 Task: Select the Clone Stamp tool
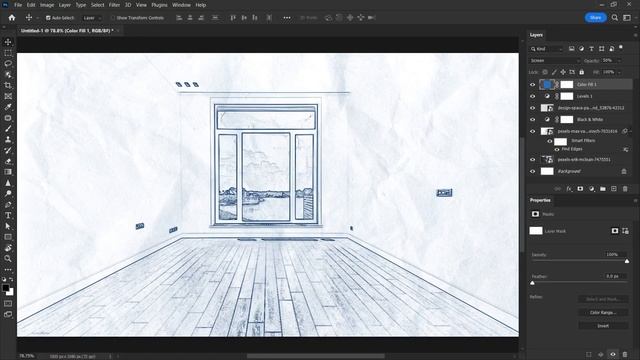8,139
